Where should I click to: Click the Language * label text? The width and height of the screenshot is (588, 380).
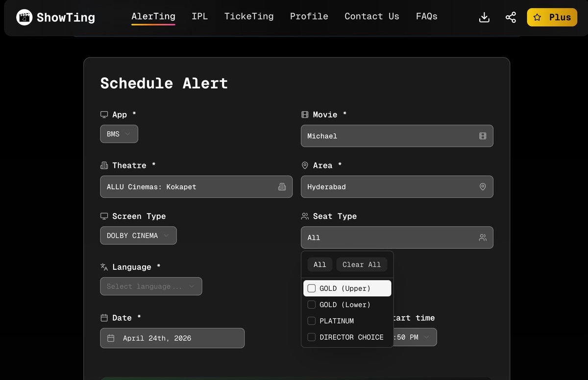coord(136,267)
